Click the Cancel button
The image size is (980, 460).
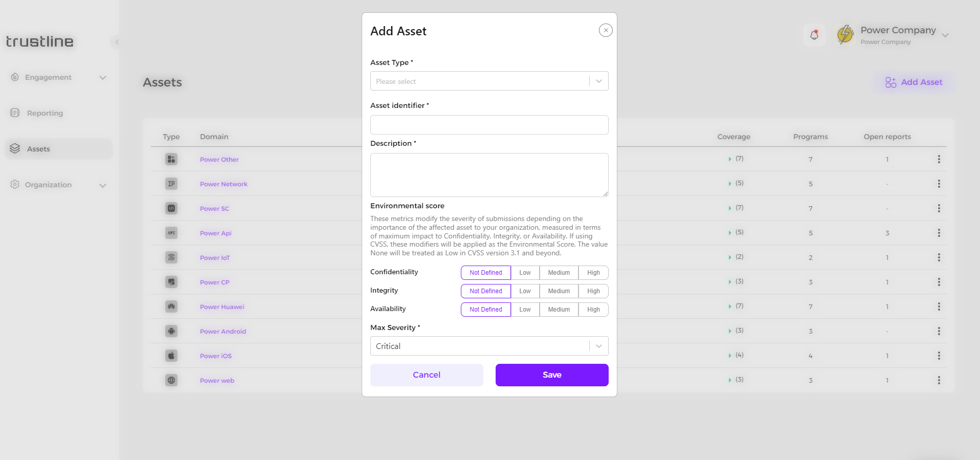click(x=427, y=375)
